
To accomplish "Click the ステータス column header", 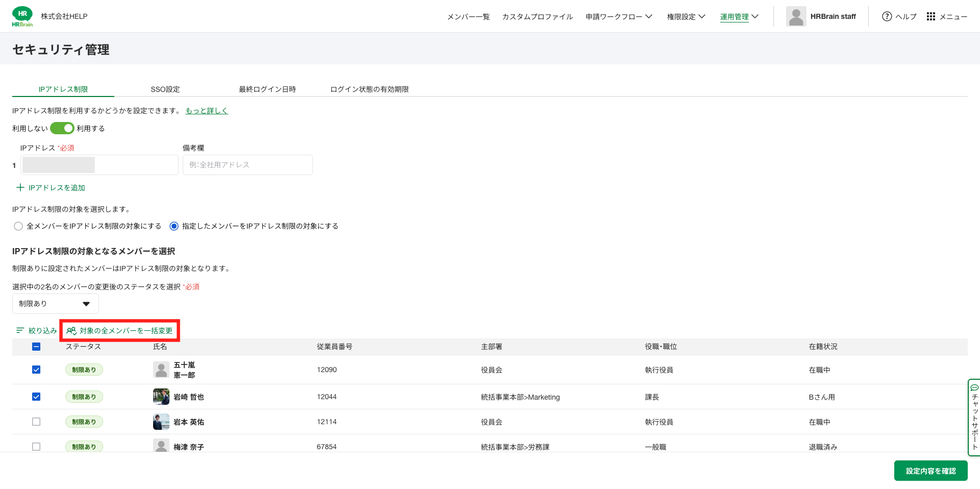I will coord(83,346).
